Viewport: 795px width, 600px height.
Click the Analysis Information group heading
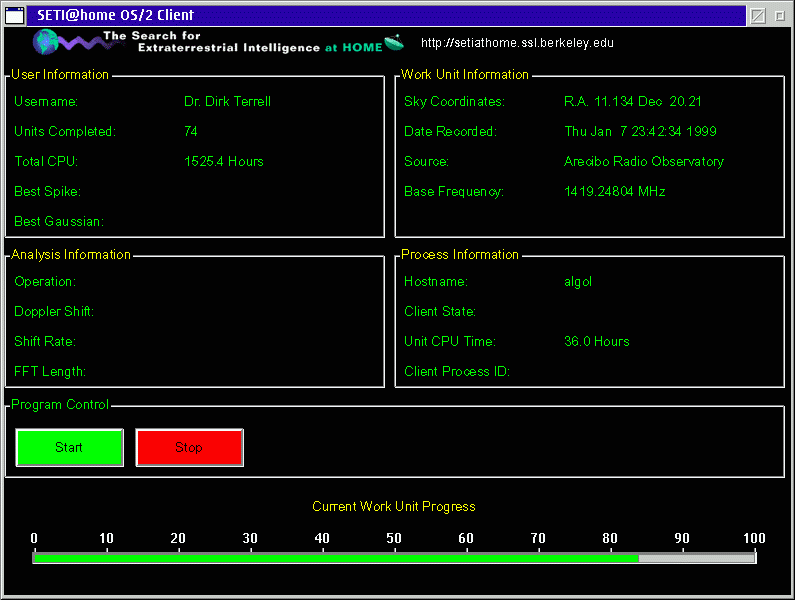(x=71, y=255)
